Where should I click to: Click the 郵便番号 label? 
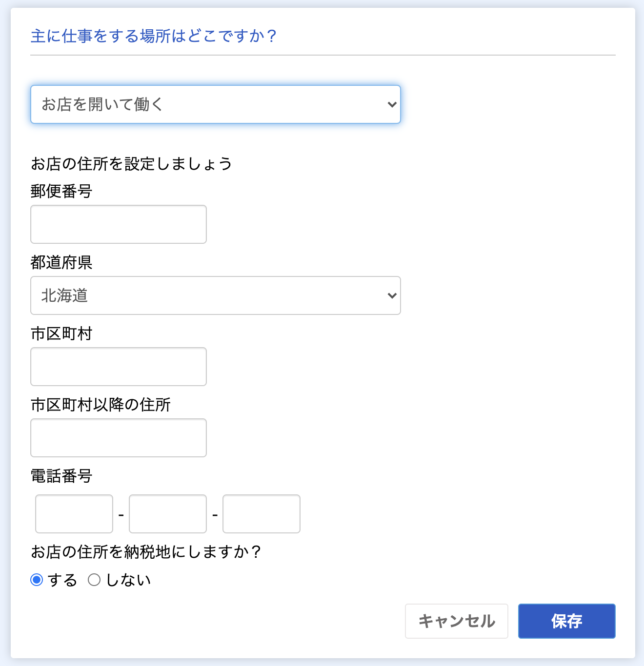61,191
